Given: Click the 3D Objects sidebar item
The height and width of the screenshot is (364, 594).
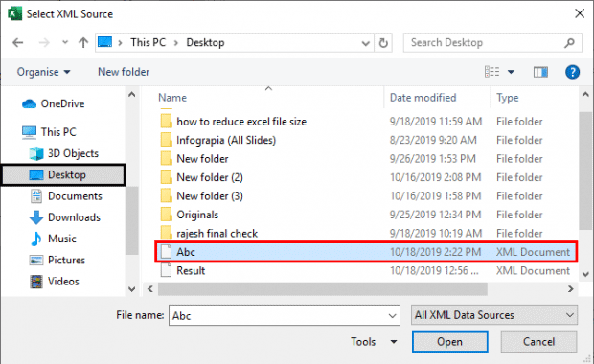Looking at the screenshot, I should (63, 153).
